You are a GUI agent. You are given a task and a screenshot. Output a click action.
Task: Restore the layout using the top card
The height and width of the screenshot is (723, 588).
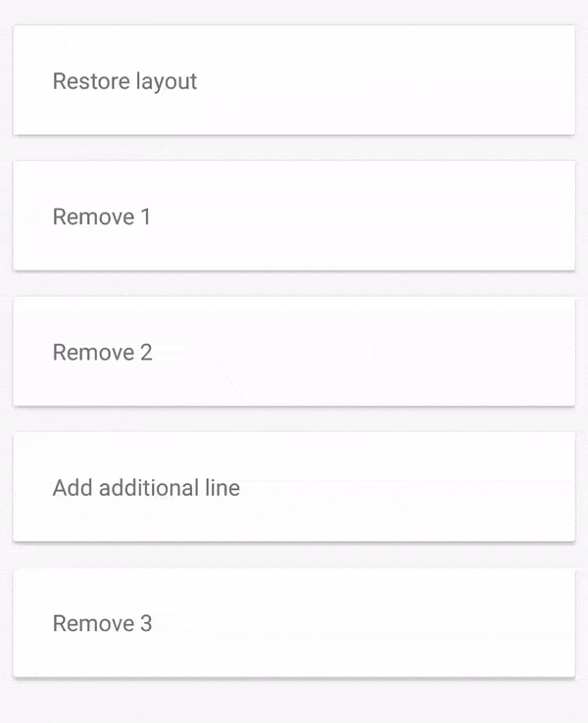click(x=294, y=80)
